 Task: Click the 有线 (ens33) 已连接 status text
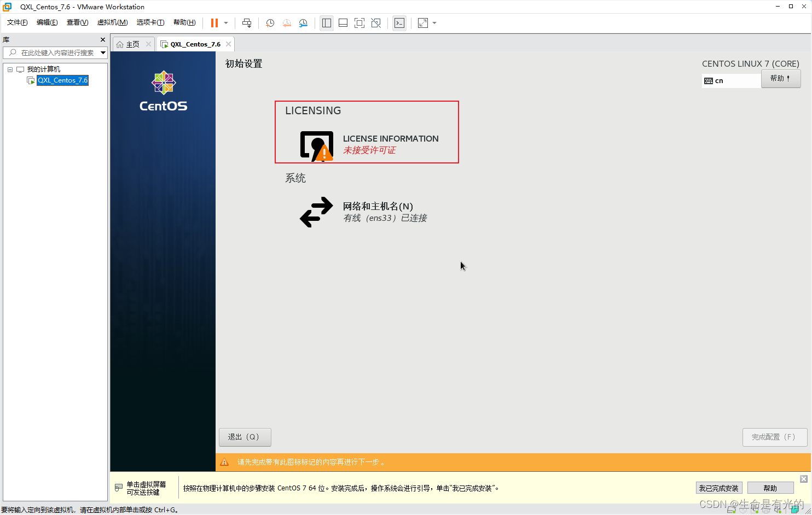(x=385, y=218)
